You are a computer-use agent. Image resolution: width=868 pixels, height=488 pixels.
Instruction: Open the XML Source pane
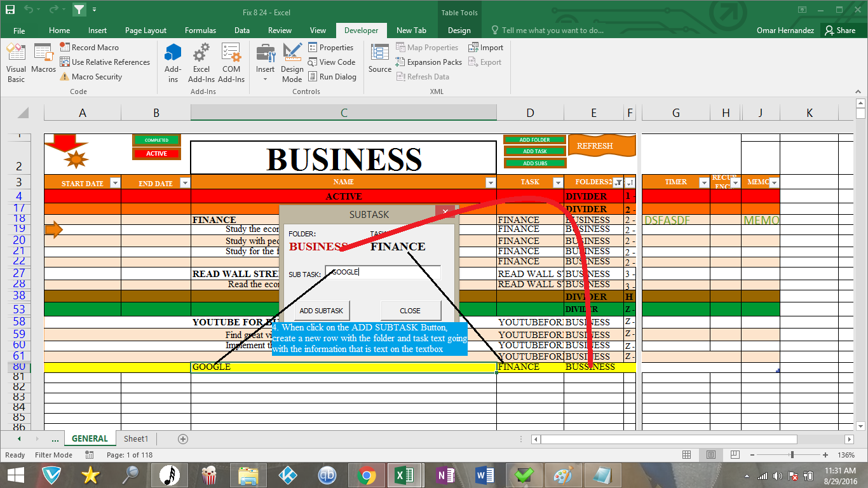[380, 58]
